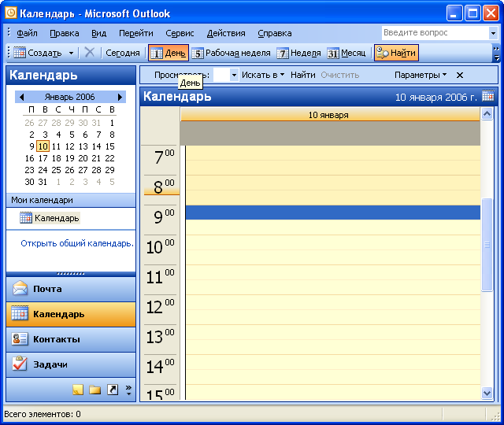This screenshot has height=425, width=504.
Task: Click the vertical scrollbar thumb
Action: click(x=487, y=245)
